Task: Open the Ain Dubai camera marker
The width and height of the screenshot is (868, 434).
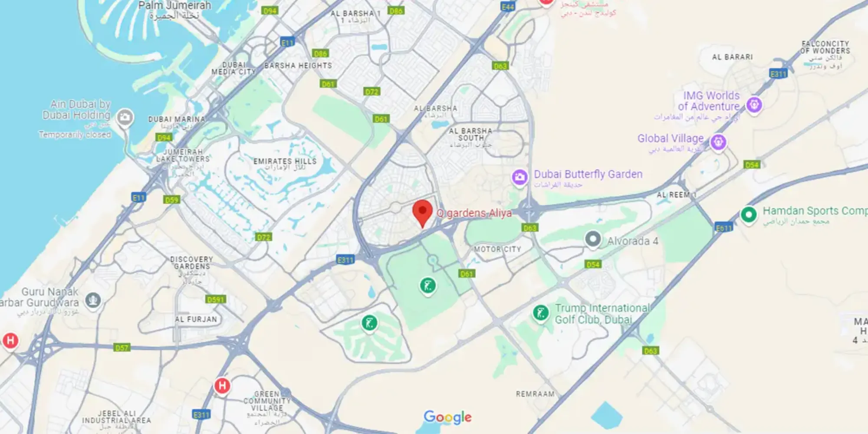Action: pyautogui.click(x=125, y=117)
